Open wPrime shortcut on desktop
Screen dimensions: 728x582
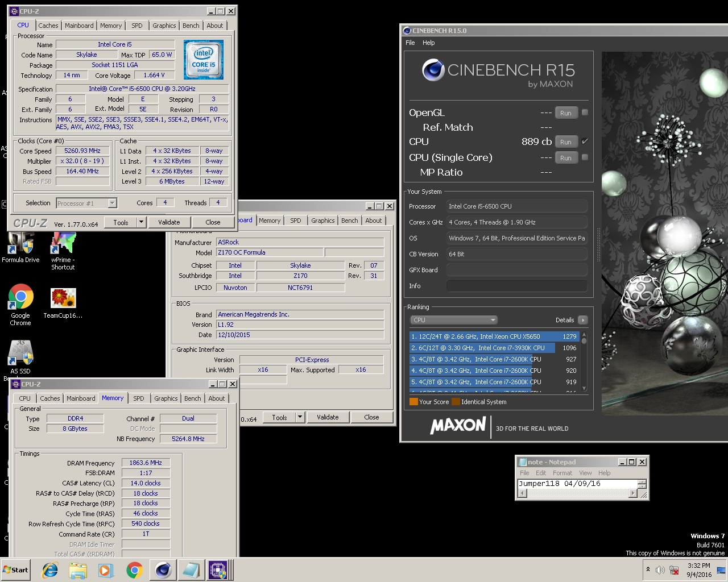(x=63, y=251)
